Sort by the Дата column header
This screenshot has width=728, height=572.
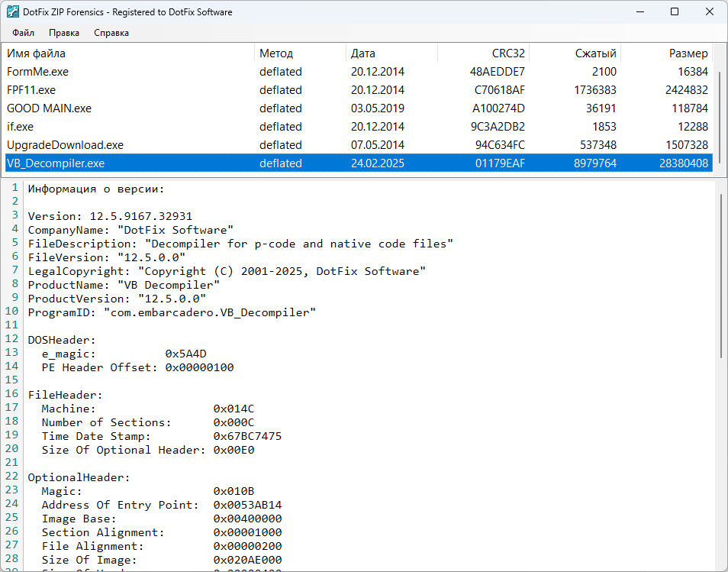coord(391,53)
